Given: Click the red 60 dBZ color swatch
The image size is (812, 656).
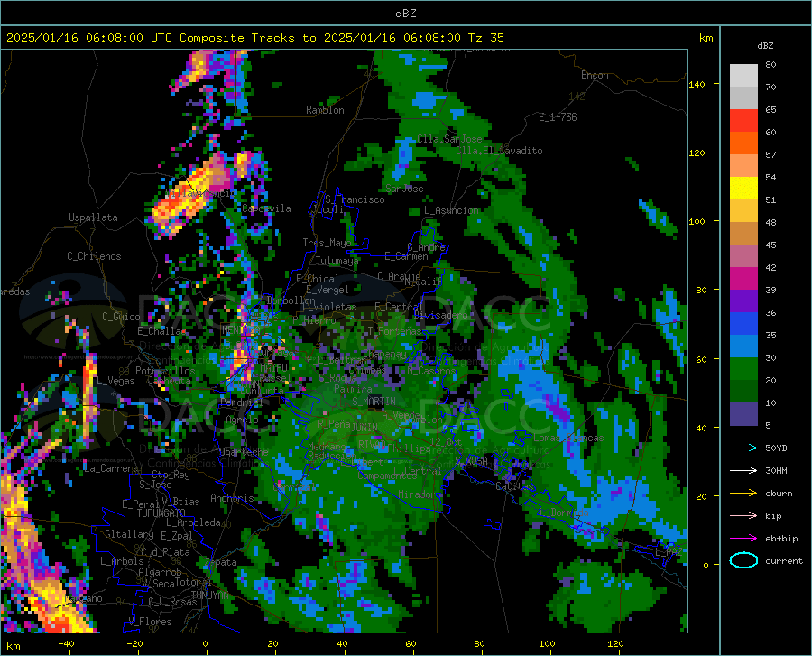Looking at the screenshot, I should pos(743,121).
